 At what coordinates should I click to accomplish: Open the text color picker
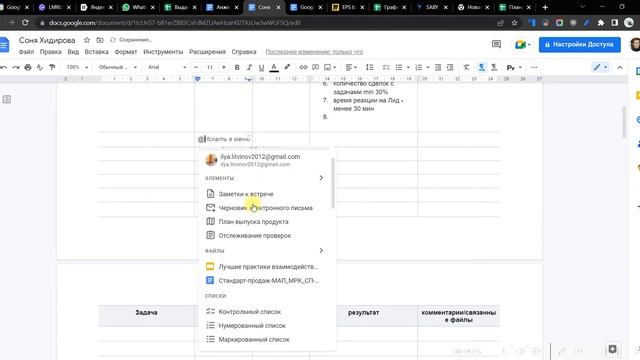[x=274, y=67]
